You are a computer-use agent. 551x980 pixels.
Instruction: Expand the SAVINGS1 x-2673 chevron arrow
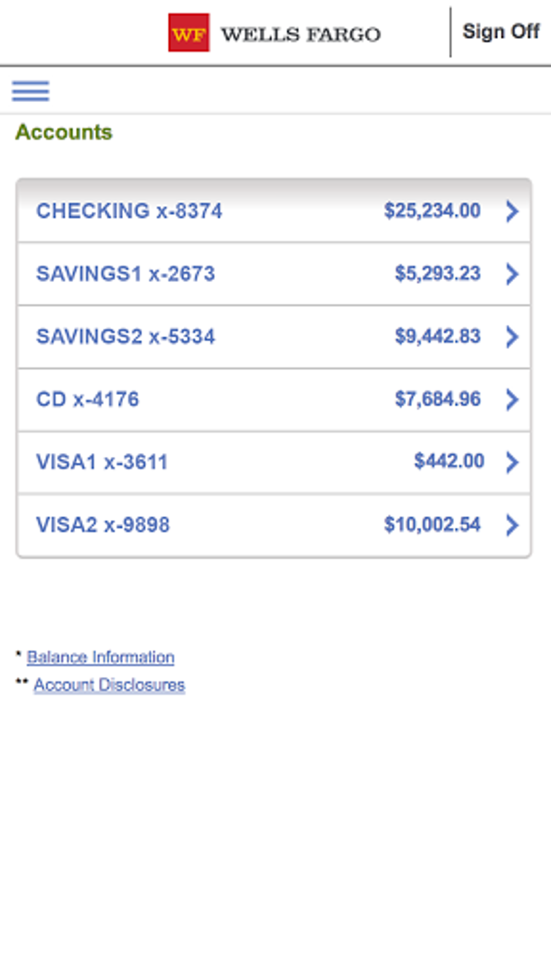click(512, 274)
